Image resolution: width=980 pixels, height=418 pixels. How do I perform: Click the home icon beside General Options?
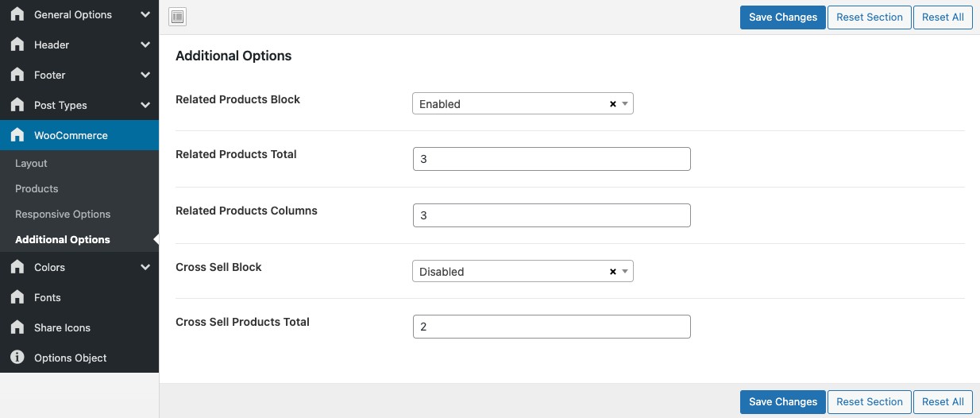tap(17, 14)
